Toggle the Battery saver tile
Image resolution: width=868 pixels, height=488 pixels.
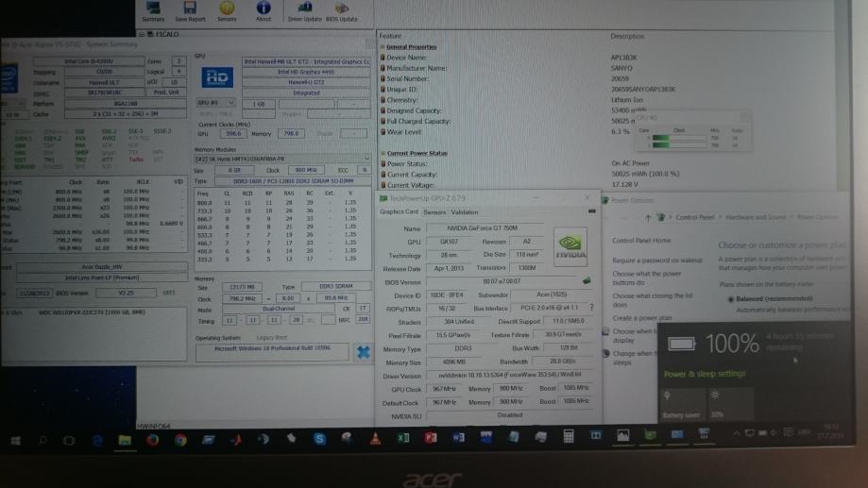[x=682, y=404]
